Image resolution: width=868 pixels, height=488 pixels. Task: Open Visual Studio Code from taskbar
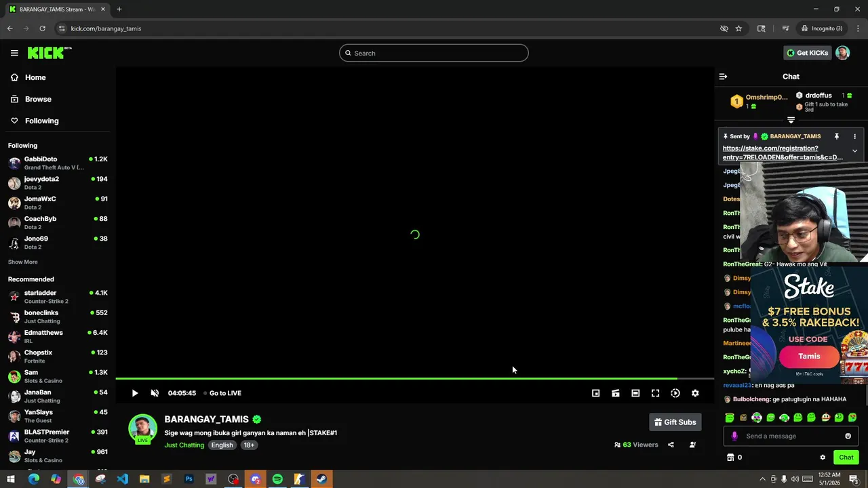(x=122, y=479)
